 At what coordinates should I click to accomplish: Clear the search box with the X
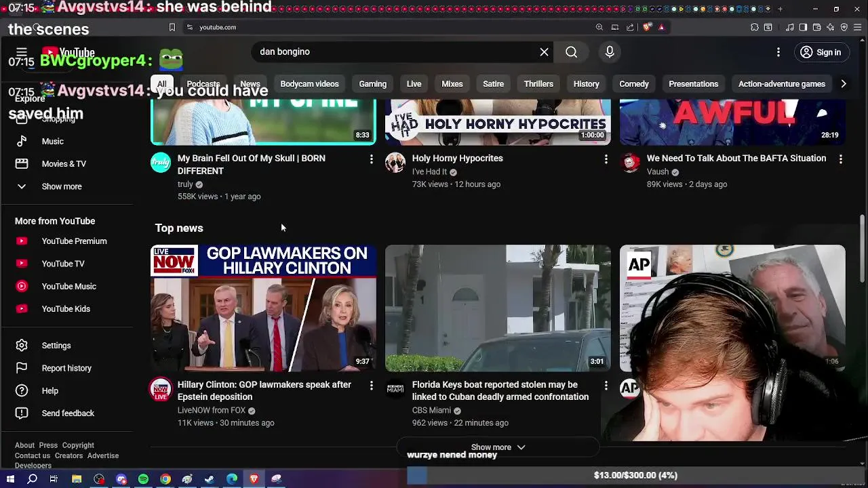coord(544,52)
